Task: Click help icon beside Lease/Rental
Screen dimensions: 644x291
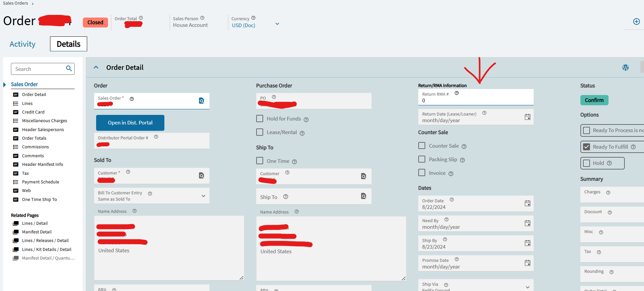Action: click(x=302, y=133)
